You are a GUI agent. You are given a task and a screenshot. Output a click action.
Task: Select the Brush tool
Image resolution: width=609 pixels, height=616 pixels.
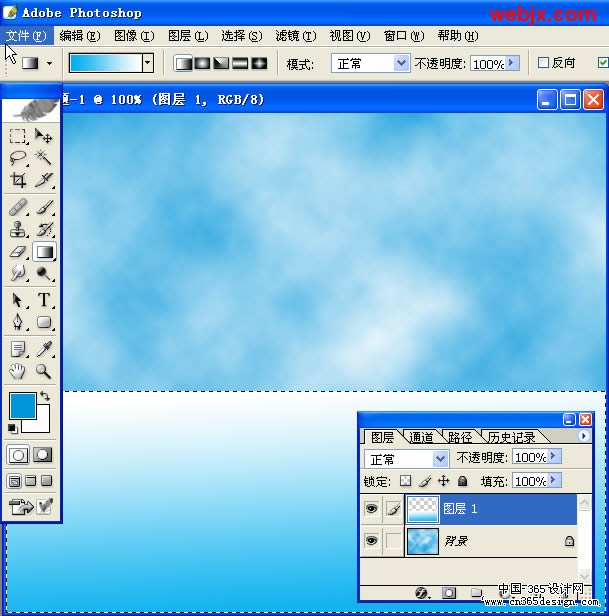43,207
